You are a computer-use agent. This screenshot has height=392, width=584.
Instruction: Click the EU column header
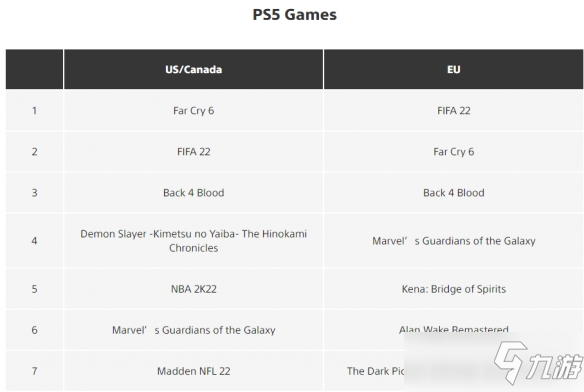454,69
